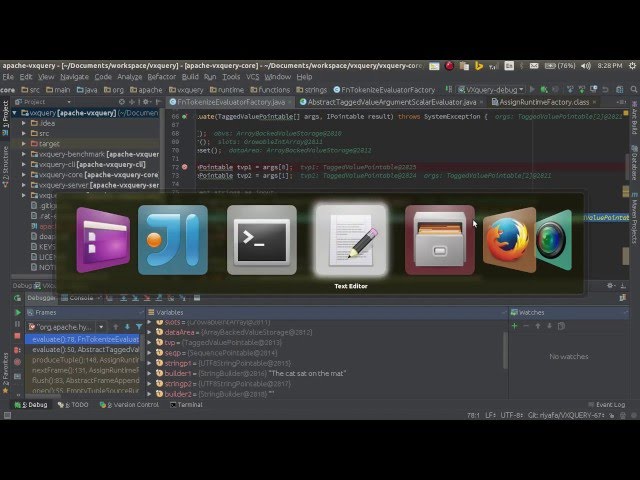Switch to FnTokenizeEvaluatorFactory.java tab
The image size is (640, 480).
pyautogui.click(x=231, y=102)
